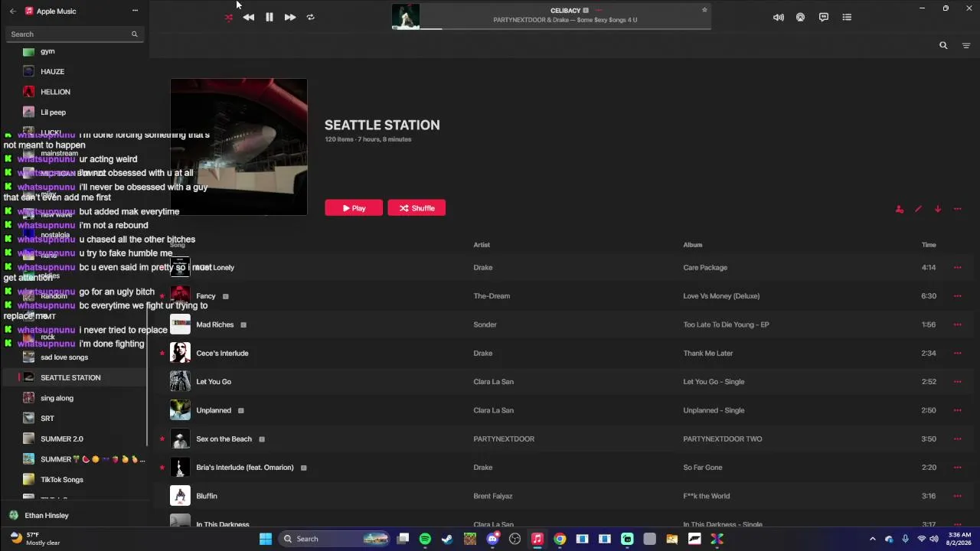Toggle shuffle in the playback controls
Viewport: 980px width, 551px height.
click(228, 17)
